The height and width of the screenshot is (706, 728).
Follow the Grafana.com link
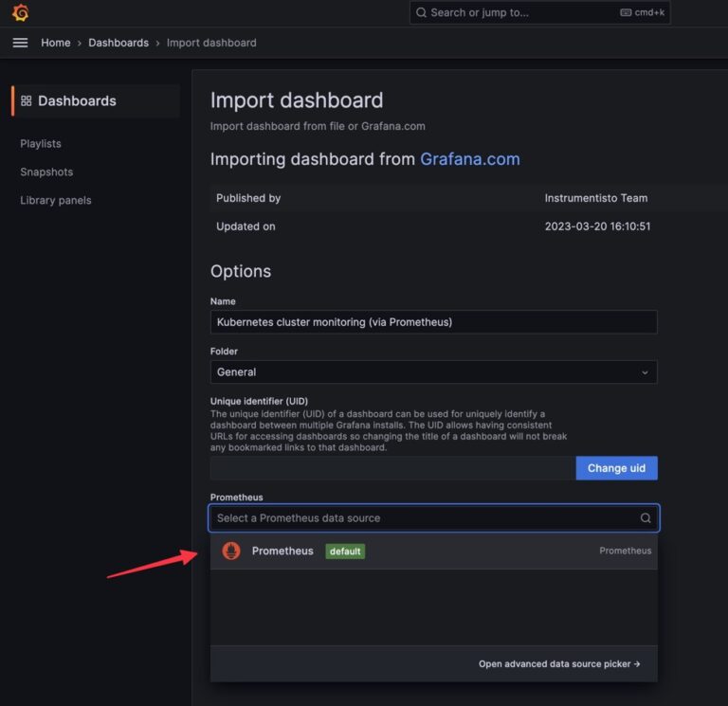pos(469,159)
